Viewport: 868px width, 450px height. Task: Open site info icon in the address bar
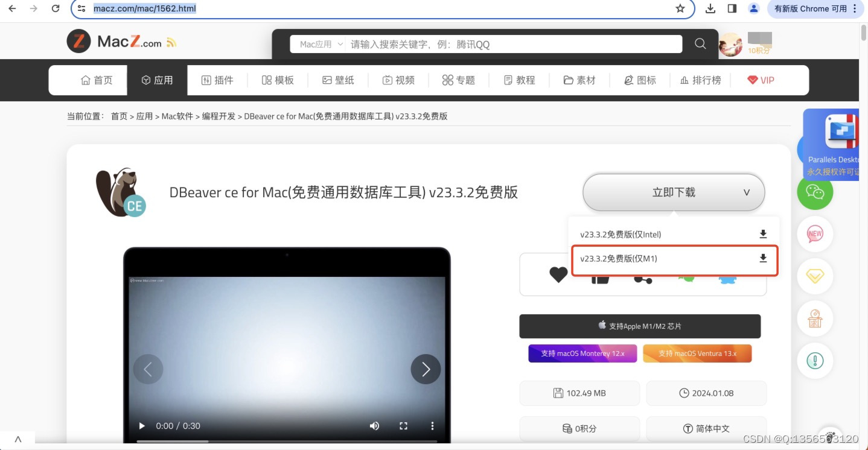[82, 8]
